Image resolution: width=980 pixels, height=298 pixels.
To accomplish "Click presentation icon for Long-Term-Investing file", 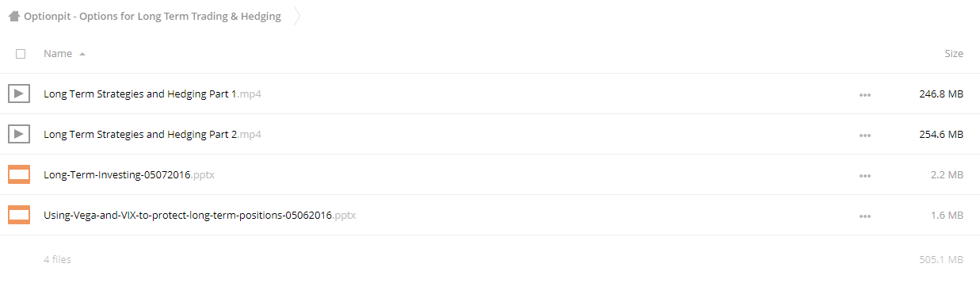I will (x=19, y=174).
